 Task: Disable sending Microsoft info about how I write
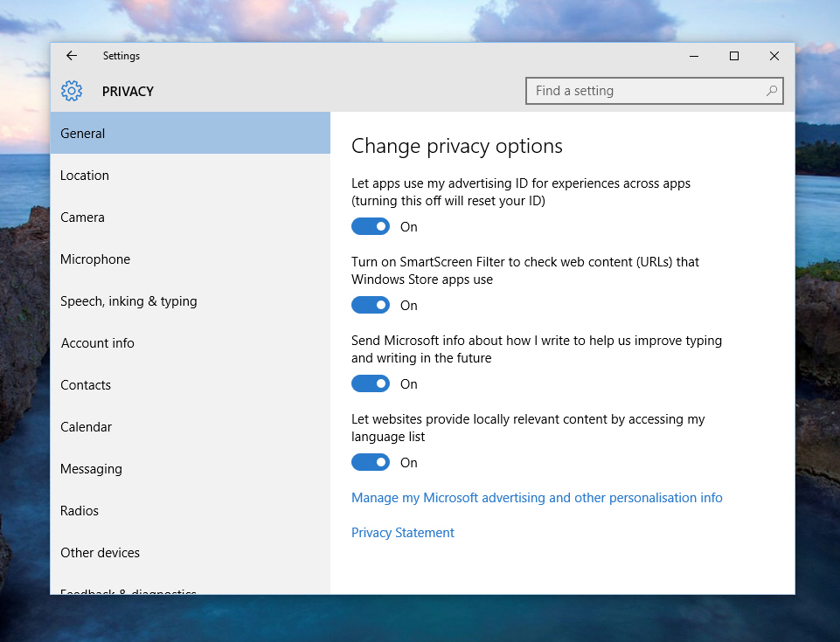tap(370, 383)
